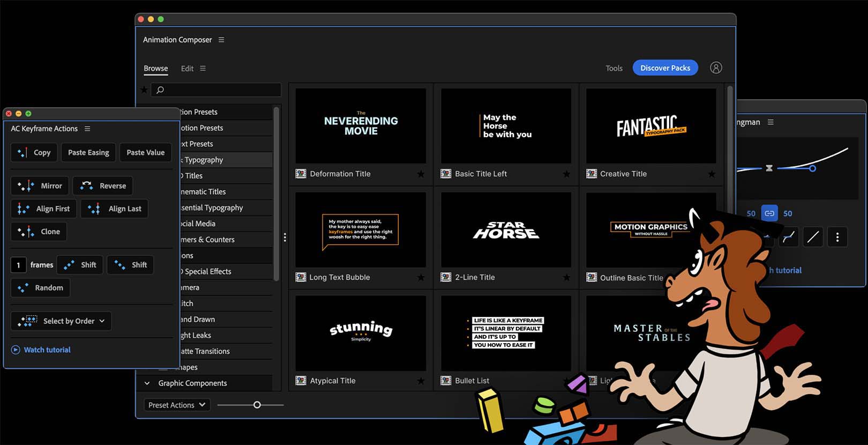The width and height of the screenshot is (868, 445).
Task: Click the Atypical Title preset type icon
Action: pyautogui.click(x=301, y=381)
